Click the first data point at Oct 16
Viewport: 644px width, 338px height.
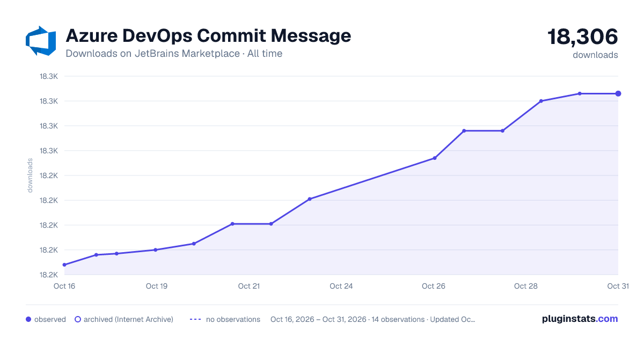[x=64, y=264]
